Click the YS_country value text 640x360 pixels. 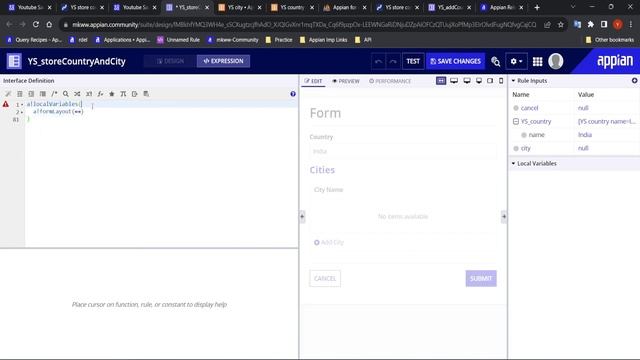coord(607,122)
